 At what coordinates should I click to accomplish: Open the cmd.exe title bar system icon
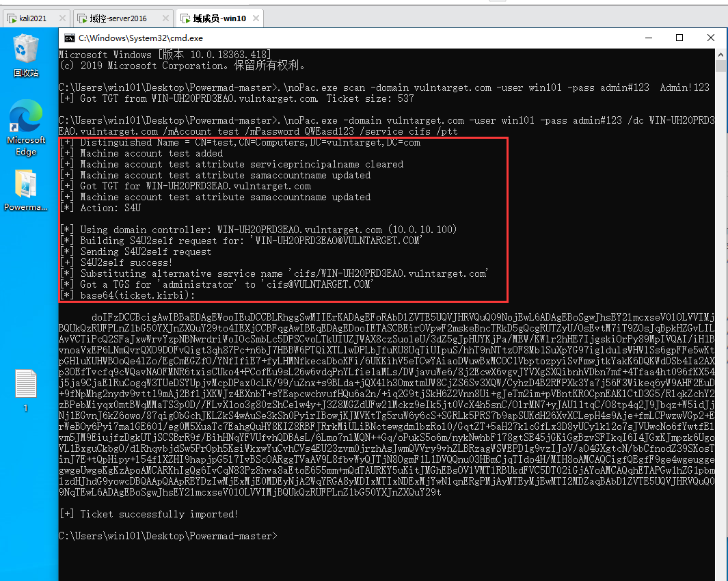click(69, 38)
